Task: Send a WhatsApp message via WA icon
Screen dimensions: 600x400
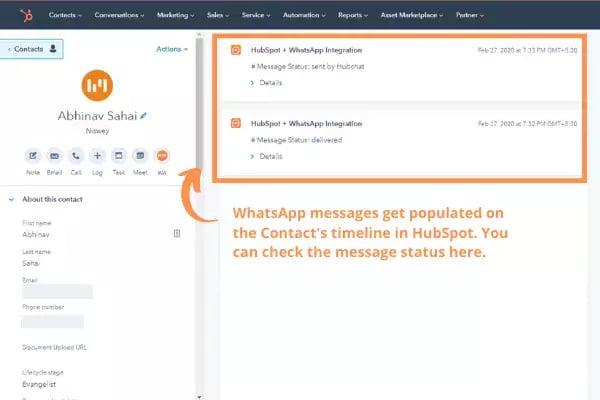Action: coord(162,156)
